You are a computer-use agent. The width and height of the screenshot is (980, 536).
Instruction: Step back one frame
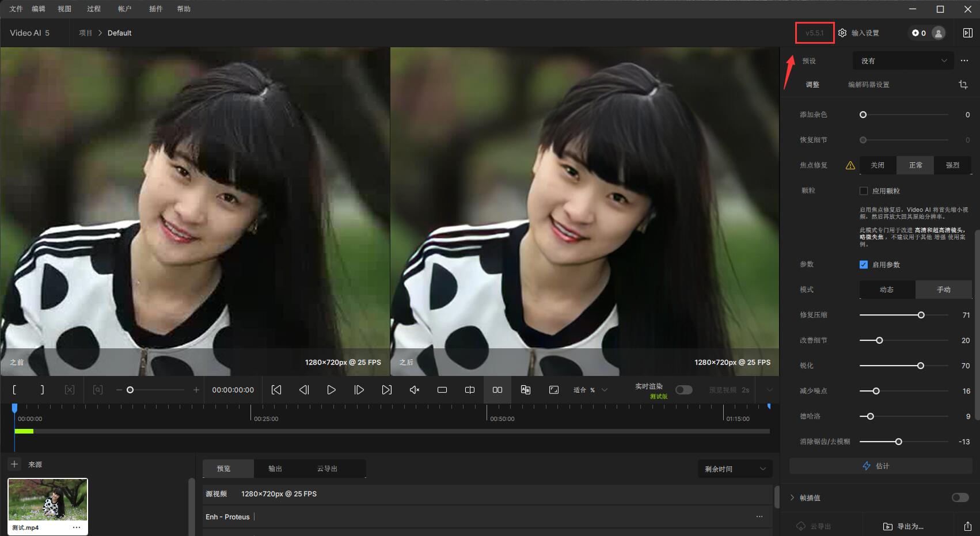point(304,390)
